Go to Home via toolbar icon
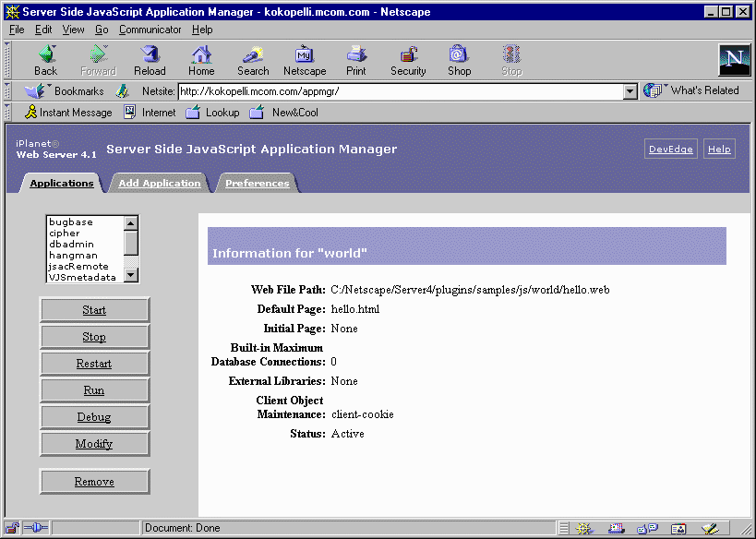Viewport: 756px width, 539px height. (201, 60)
